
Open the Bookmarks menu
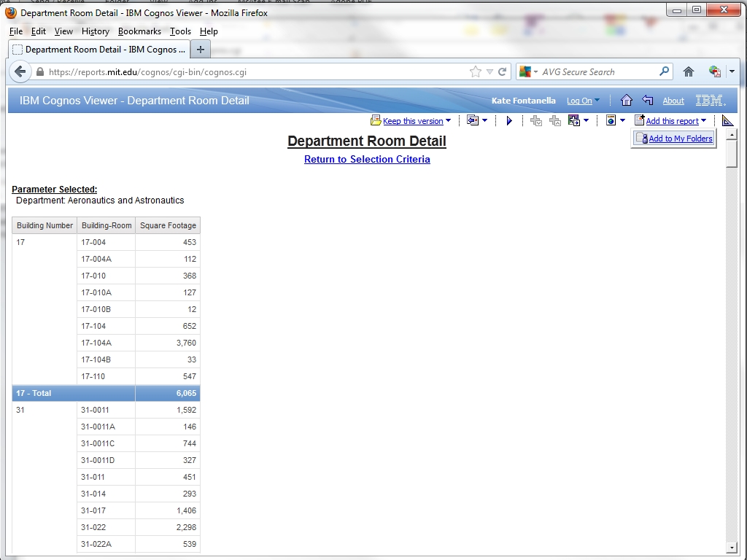(139, 31)
